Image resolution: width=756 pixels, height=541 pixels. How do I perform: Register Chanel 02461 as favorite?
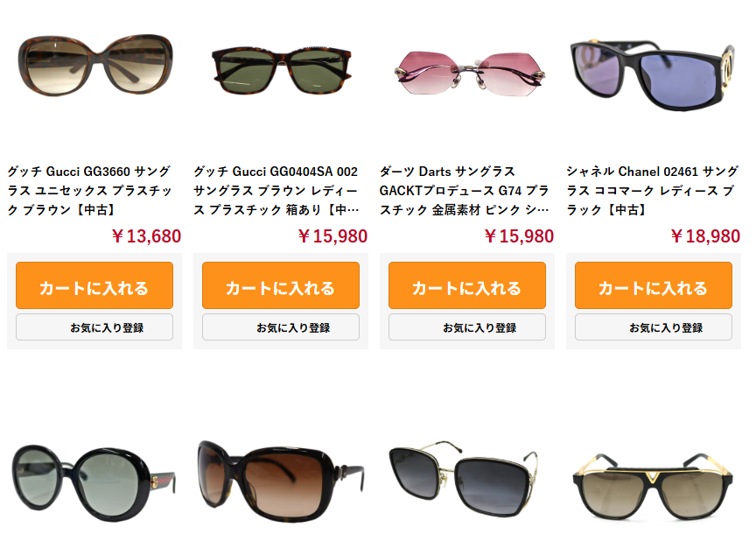(x=654, y=327)
